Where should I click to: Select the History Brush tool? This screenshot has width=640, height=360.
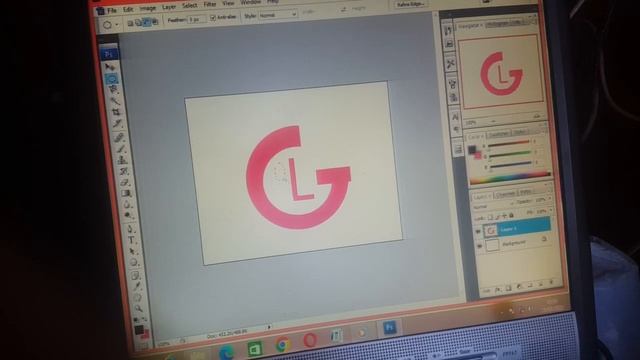(124, 171)
